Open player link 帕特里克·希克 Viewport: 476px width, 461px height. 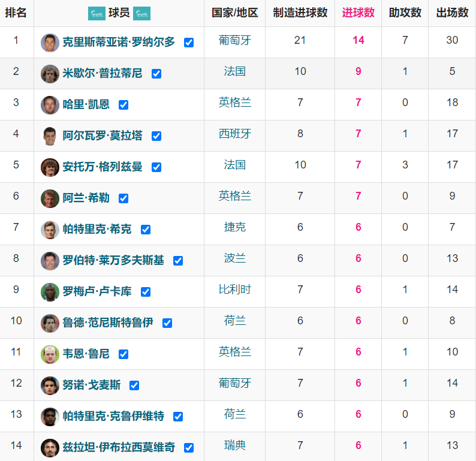(x=97, y=229)
